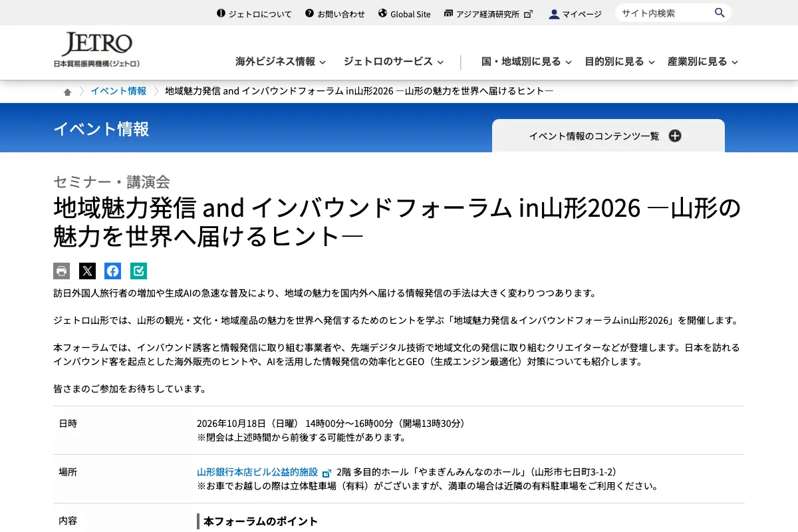Click the plus icon on contents list
This screenshot has height=532, width=798.
[x=675, y=136]
